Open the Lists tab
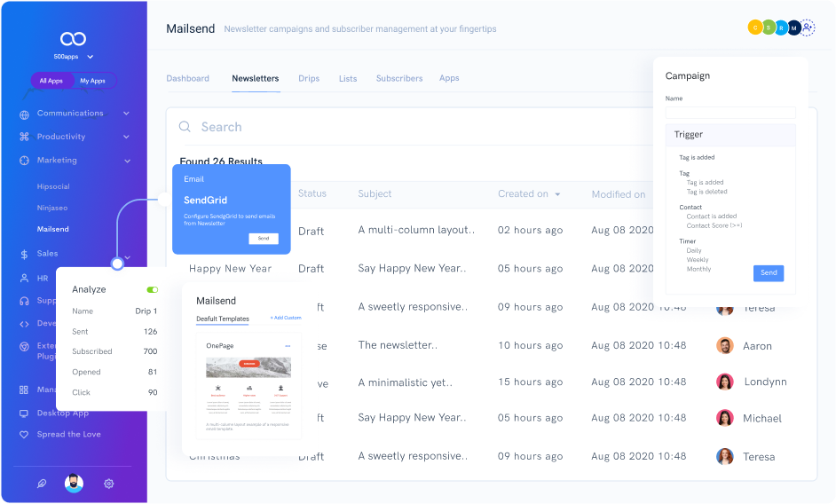The image size is (836, 504). [x=348, y=78]
